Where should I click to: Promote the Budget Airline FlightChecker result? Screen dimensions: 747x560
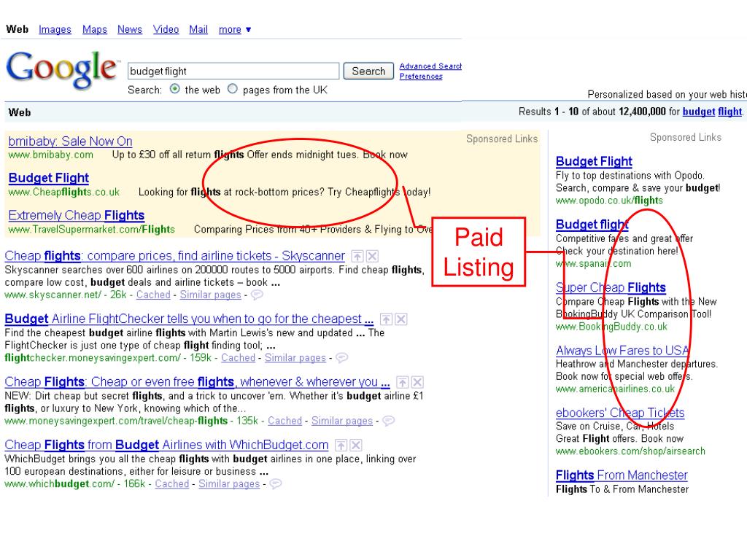click(386, 319)
